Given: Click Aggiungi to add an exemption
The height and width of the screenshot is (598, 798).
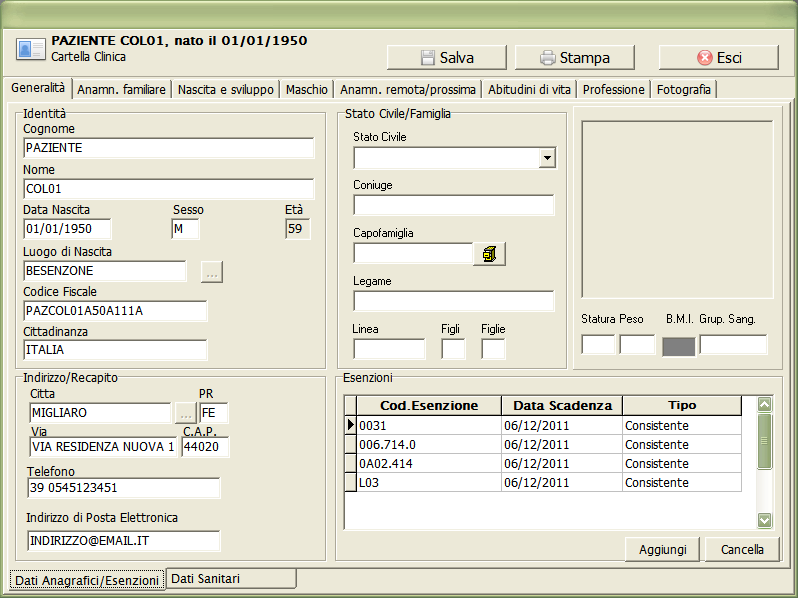Looking at the screenshot, I should click(x=662, y=549).
